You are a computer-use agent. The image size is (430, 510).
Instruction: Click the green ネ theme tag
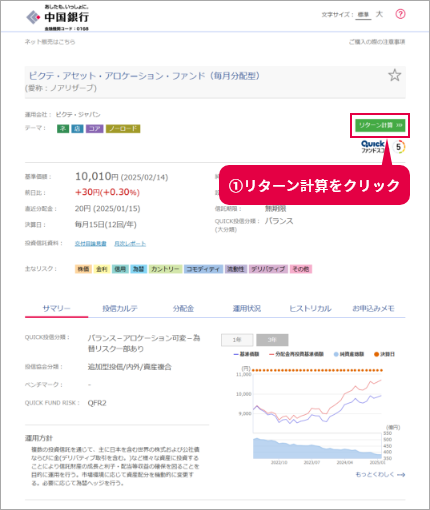point(63,129)
